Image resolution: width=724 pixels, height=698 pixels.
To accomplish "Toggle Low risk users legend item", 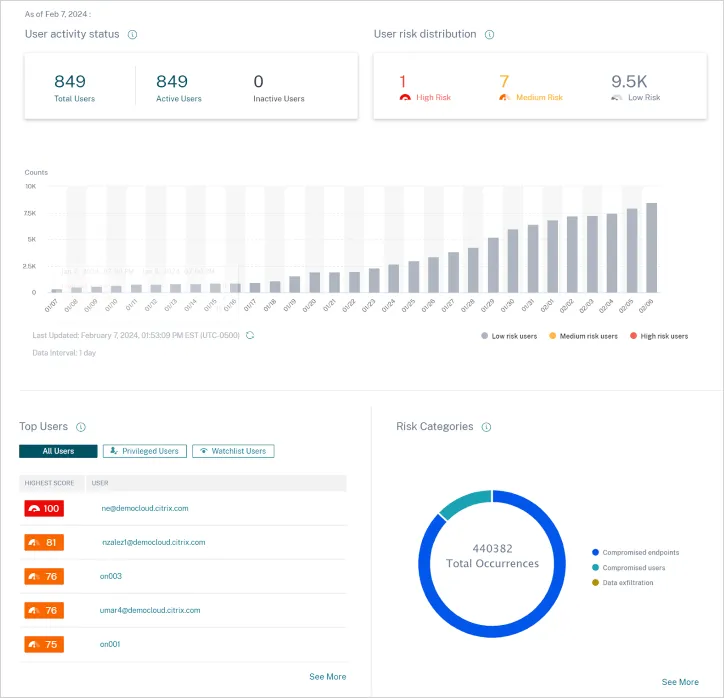I will [514, 336].
